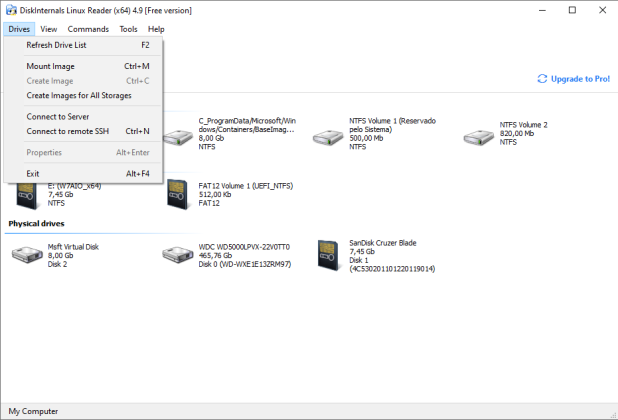Select Mount Image menu entry
This screenshot has height=420, width=618.
click(83, 66)
